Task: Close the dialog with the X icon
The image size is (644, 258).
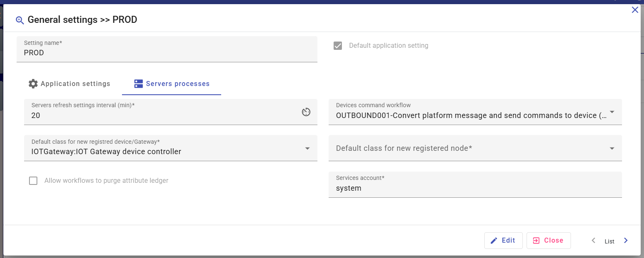Action: pos(635,10)
